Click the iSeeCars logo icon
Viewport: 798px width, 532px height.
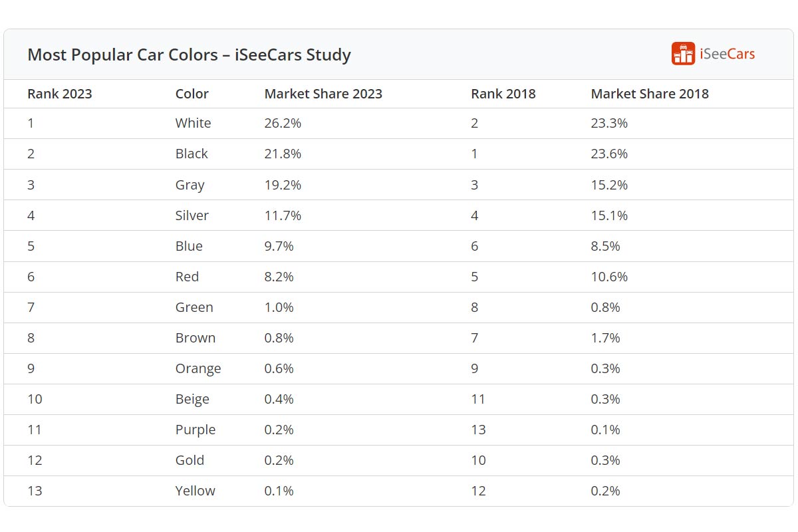tap(683, 54)
